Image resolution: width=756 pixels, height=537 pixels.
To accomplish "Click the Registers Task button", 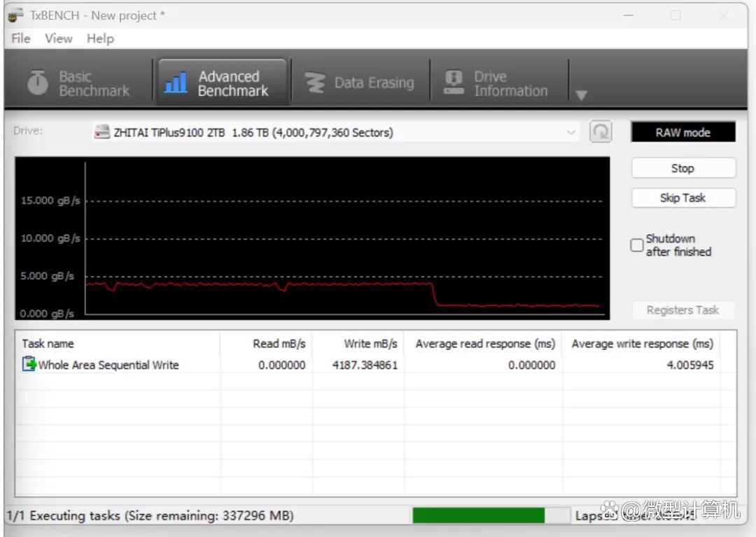I will coord(683,310).
